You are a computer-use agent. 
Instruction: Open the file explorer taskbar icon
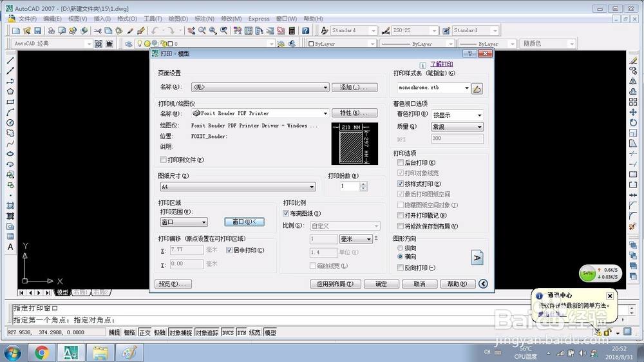100,352
